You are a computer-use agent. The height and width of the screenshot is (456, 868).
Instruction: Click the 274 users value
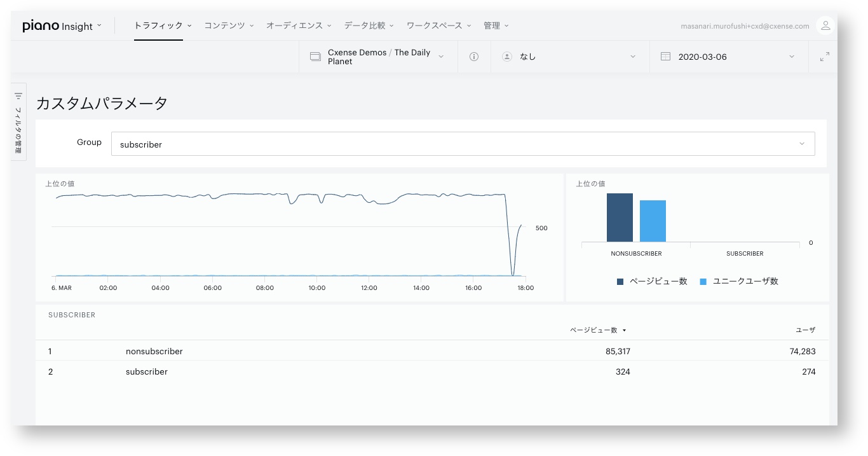click(x=808, y=371)
